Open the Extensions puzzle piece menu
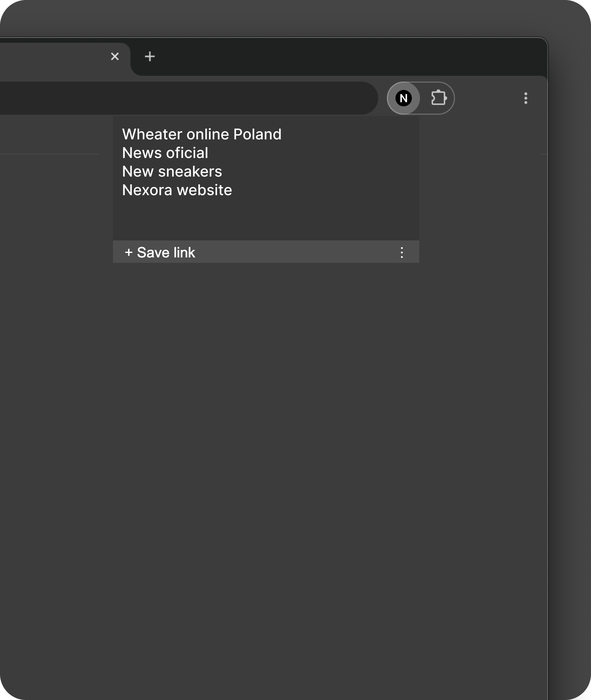591x700 pixels. pos(439,98)
